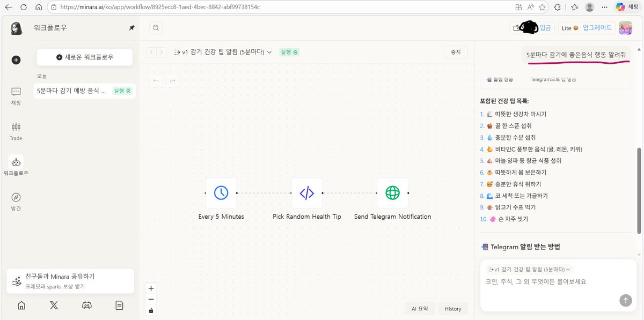Open the Trade sidebar section

(x=16, y=131)
